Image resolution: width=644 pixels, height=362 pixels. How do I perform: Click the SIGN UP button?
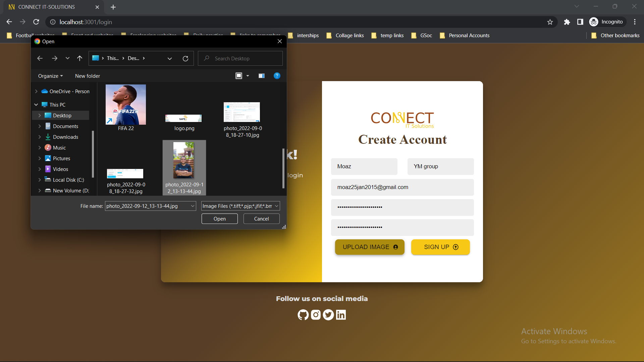tap(440, 247)
